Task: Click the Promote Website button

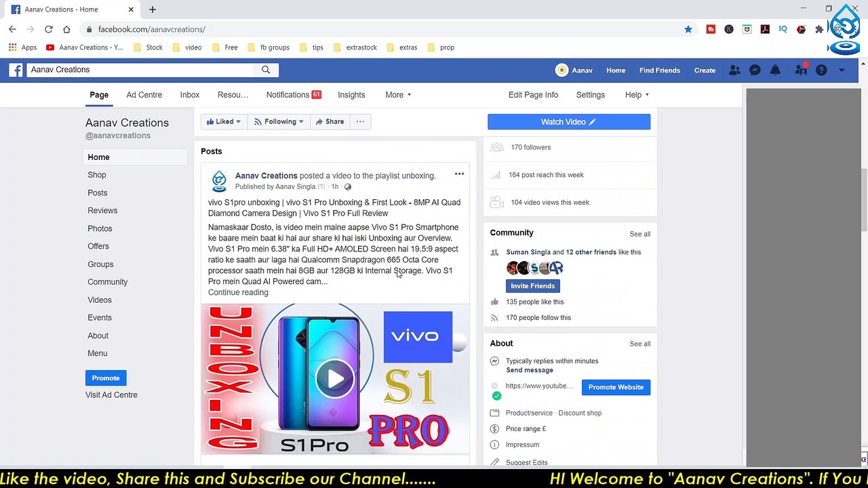Action: pos(616,387)
